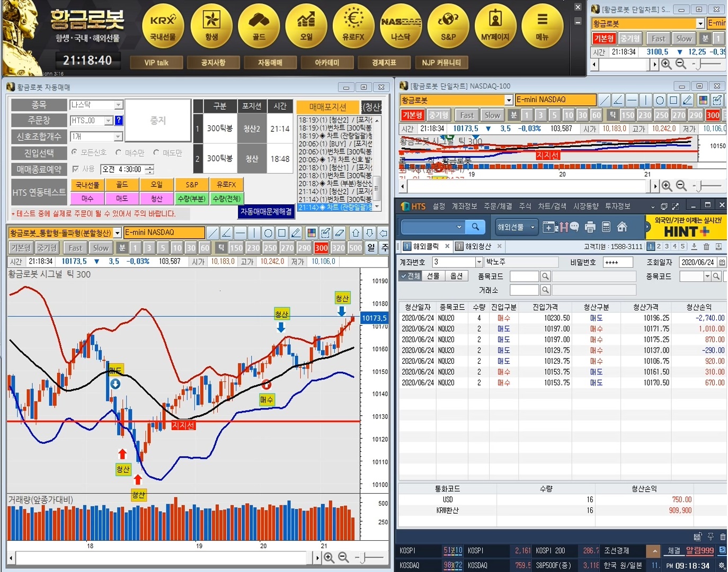Open the color palette icon in main chart toolbar
This screenshot has height=572, width=728.
(x=312, y=233)
